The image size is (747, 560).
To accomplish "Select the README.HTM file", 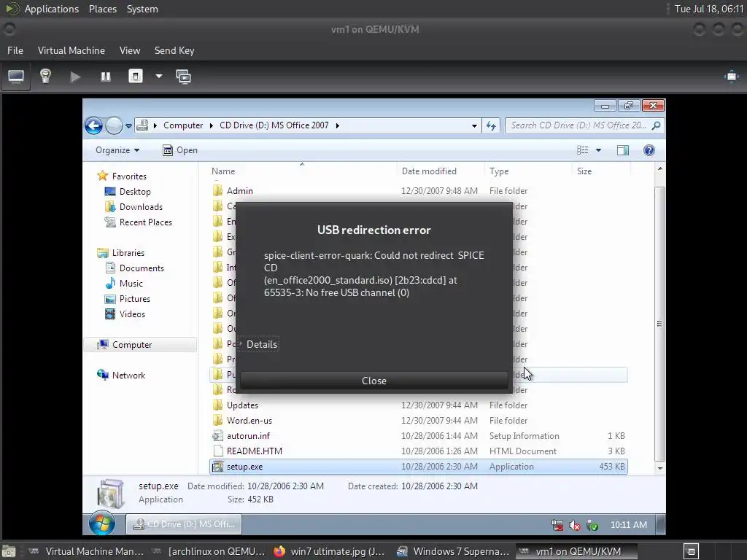I will [255, 451].
